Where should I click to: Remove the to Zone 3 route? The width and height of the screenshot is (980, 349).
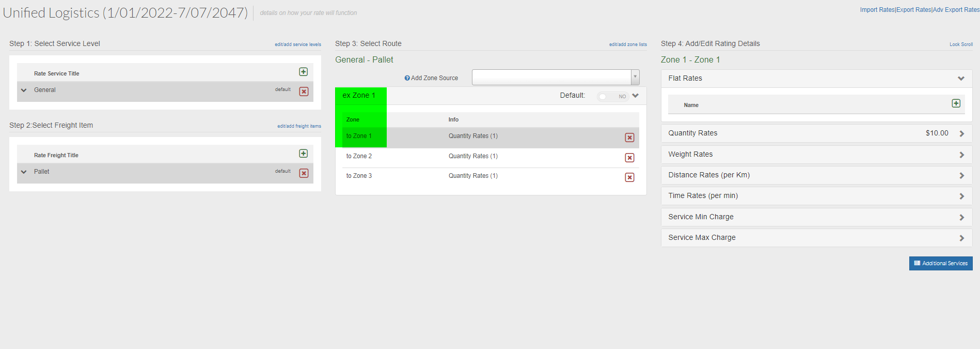[629, 177]
